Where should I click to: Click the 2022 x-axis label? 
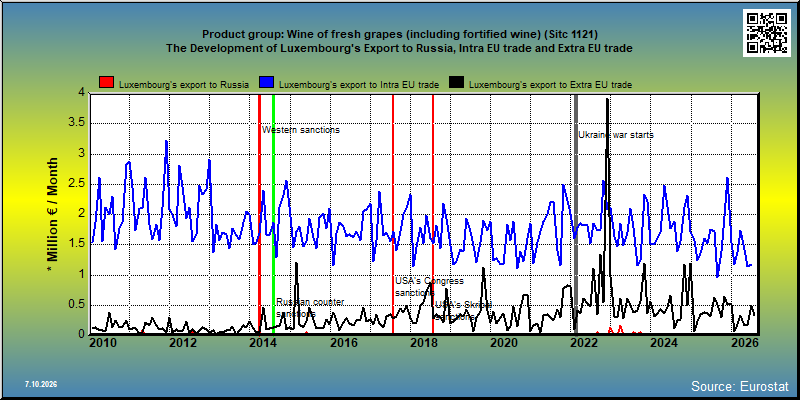click(x=585, y=343)
